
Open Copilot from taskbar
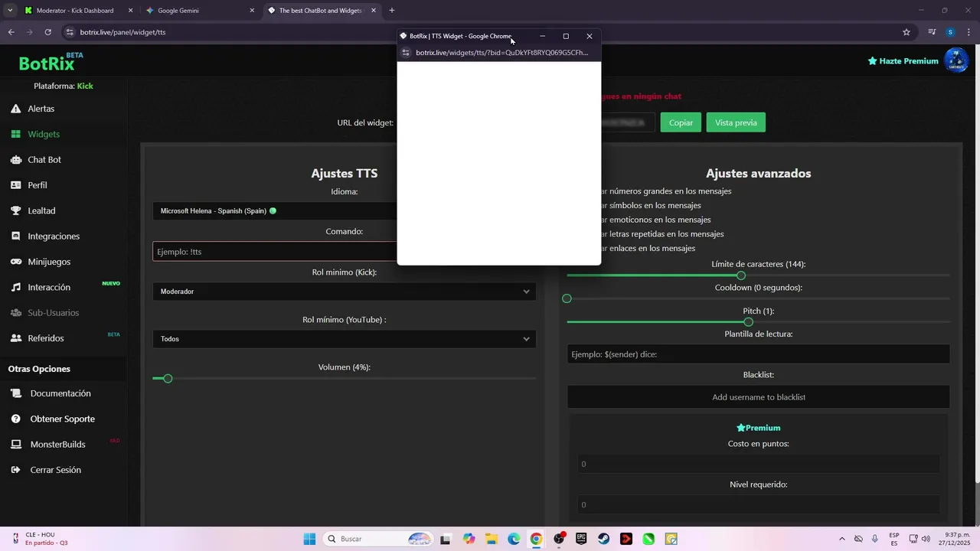[469, 539]
